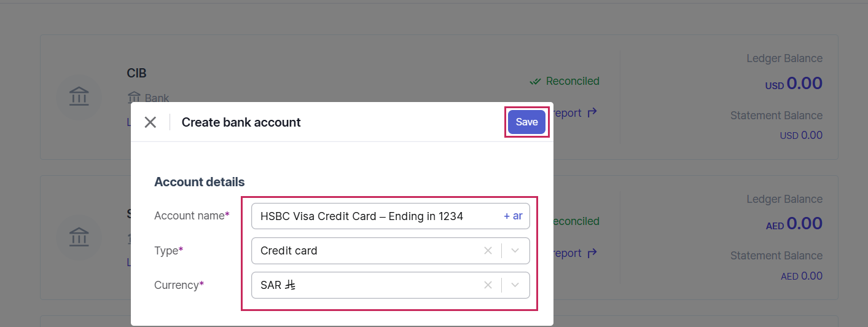Close the Create bank account dialog

151,122
